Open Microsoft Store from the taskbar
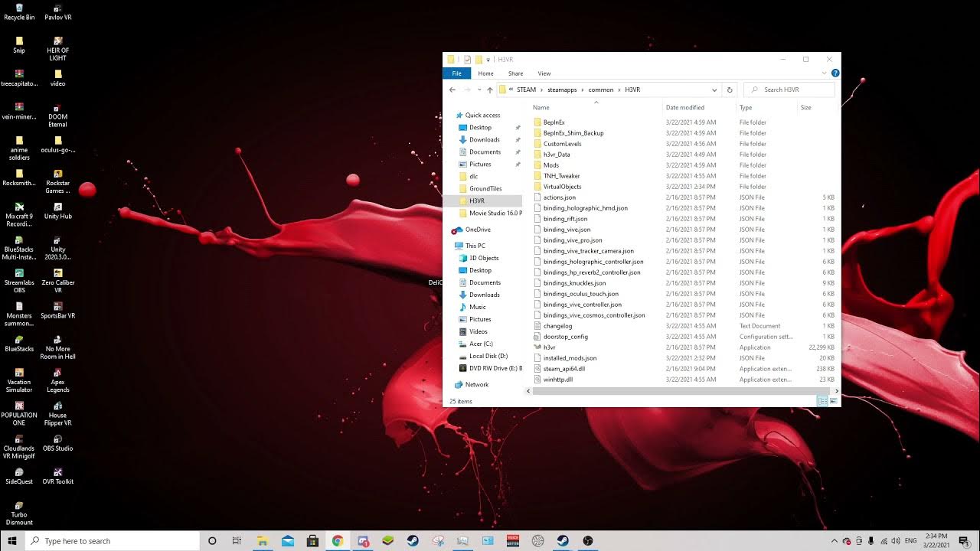 pos(312,540)
